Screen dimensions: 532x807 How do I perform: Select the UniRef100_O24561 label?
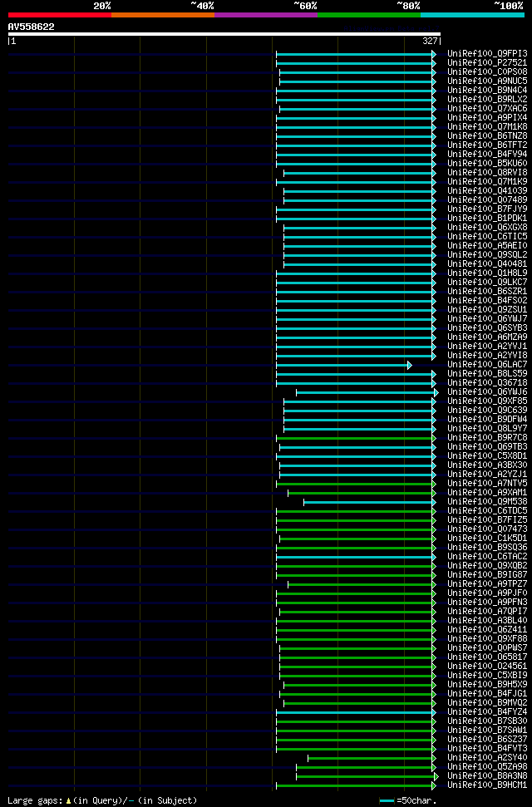coord(487,666)
